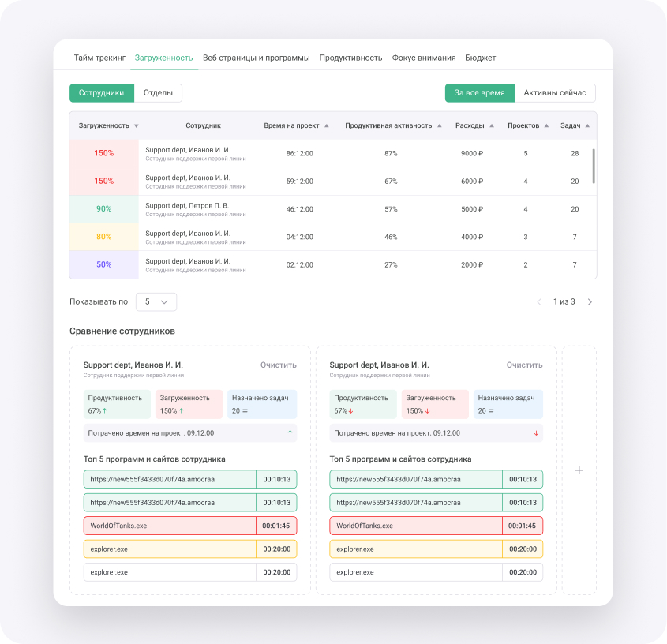Click Сравнение сотрудников heading
The image size is (667, 644).
(x=122, y=331)
